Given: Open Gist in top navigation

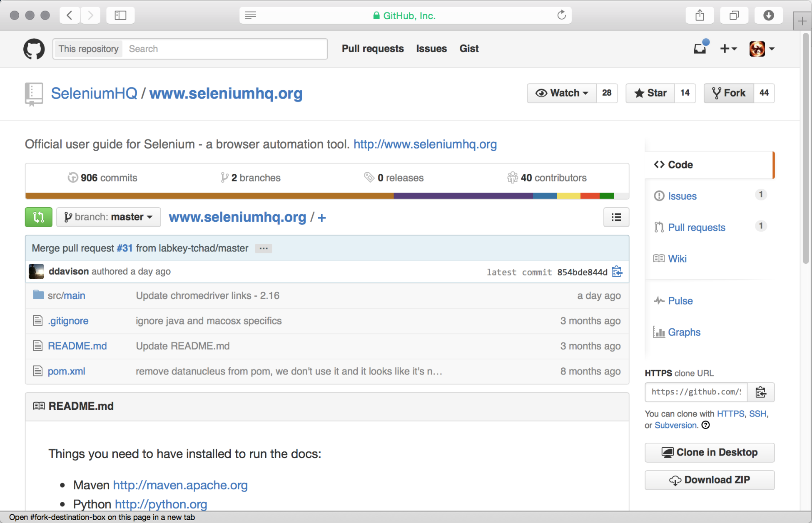Looking at the screenshot, I should (x=469, y=49).
